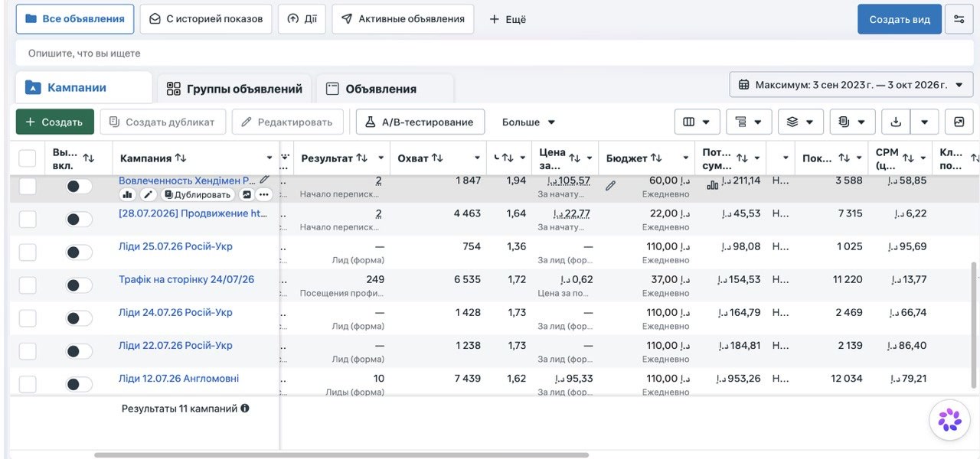
Task: Focus the Опишите, что вы ищете search field
Action: click(495, 54)
